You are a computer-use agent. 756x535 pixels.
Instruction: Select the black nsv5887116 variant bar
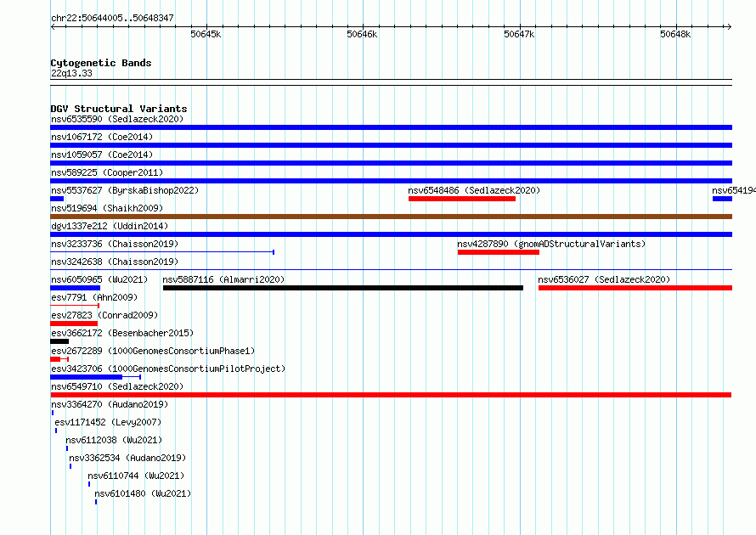[343, 288]
